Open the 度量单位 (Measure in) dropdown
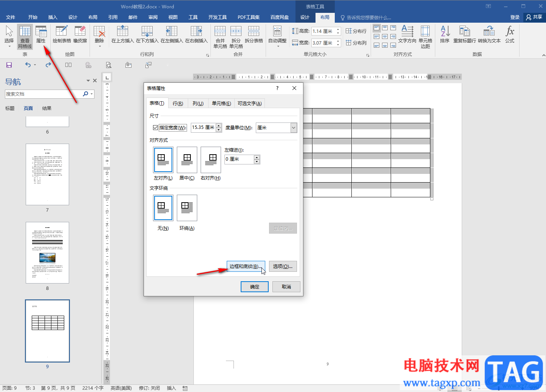Image resolution: width=546 pixels, height=392 pixels. [294, 128]
